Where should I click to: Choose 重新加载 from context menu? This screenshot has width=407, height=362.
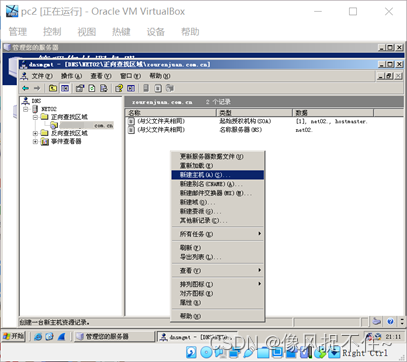[218, 165]
